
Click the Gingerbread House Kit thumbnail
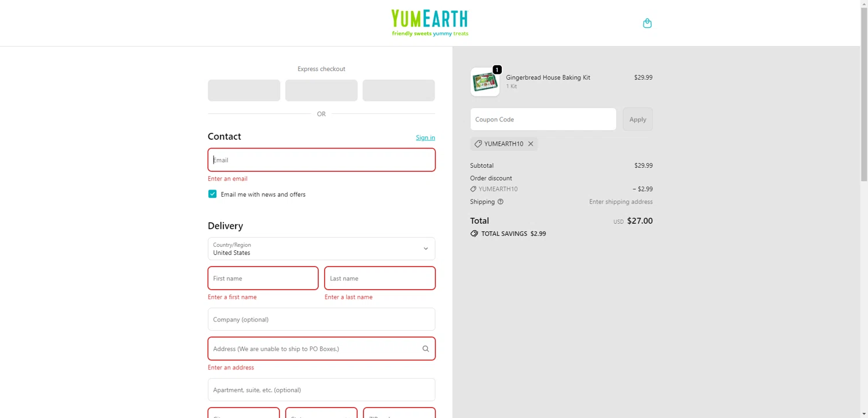tap(485, 82)
